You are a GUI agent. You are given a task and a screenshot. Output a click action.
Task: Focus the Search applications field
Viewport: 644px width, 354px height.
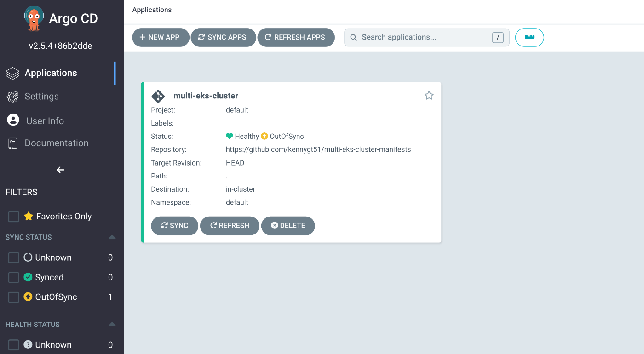click(x=426, y=37)
